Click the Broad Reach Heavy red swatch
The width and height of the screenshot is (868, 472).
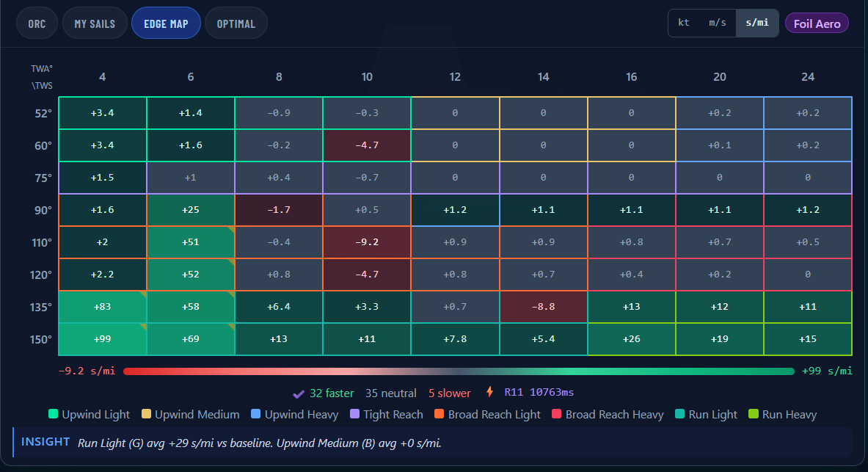pos(557,414)
